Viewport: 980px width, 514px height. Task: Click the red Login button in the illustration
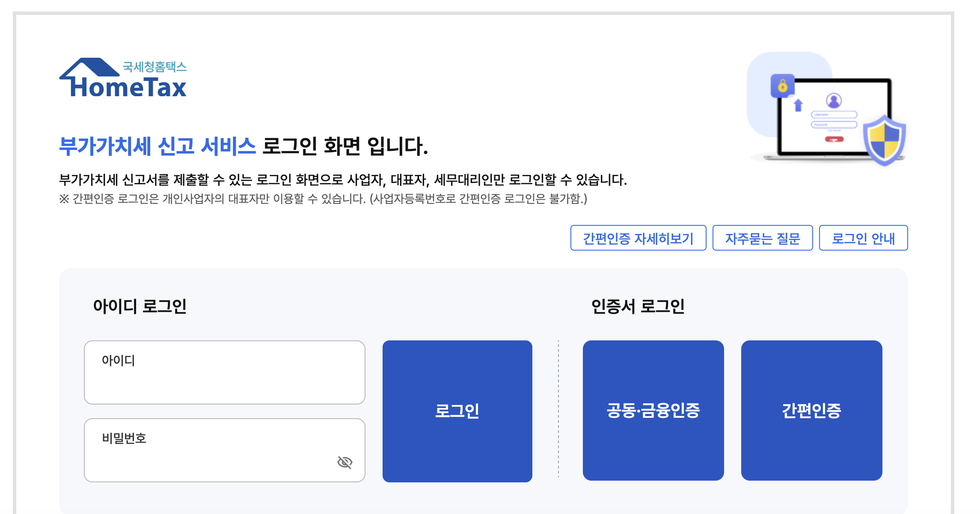[x=834, y=139]
